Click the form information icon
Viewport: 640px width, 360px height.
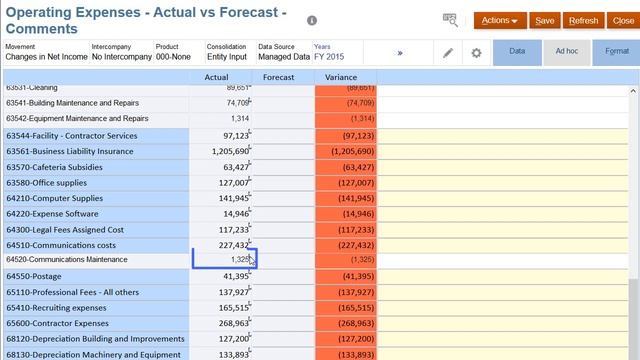[312, 20]
